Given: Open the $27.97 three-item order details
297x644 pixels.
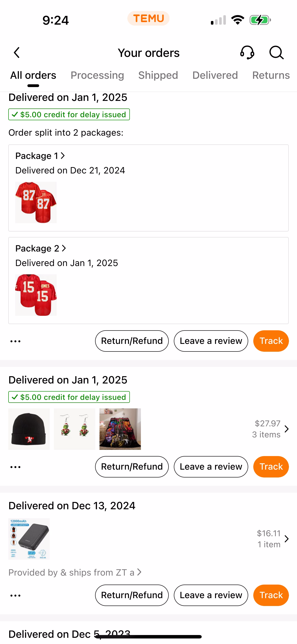Looking at the screenshot, I should (x=270, y=429).
